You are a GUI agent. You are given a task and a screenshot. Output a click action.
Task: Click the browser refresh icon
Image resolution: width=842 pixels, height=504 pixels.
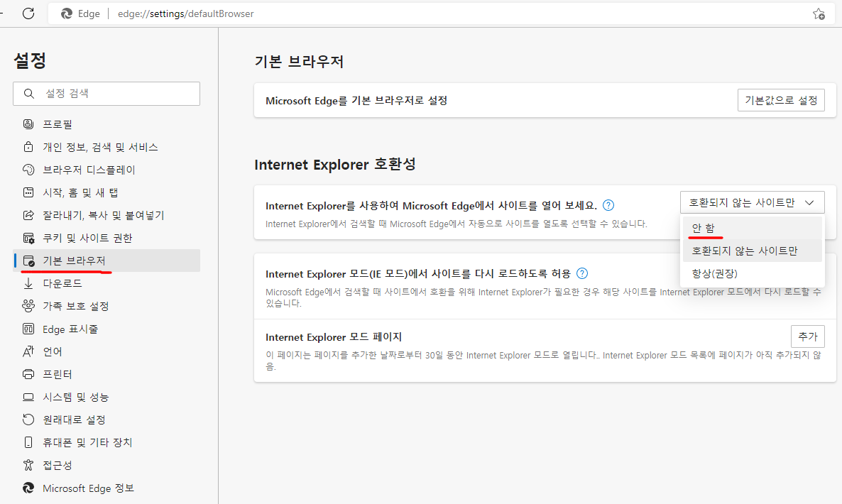pyautogui.click(x=28, y=13)
